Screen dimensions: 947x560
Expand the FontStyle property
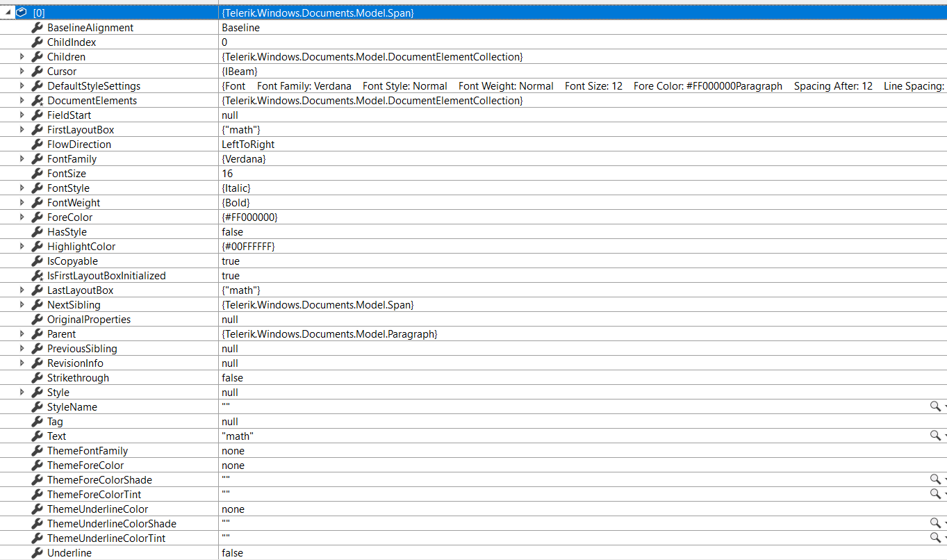[22, 188]
